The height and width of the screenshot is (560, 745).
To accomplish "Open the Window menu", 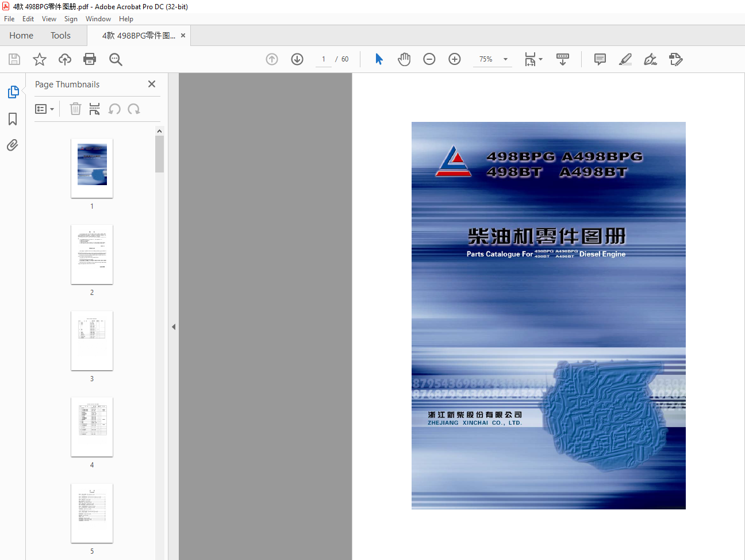I will (x=98, y=19).
